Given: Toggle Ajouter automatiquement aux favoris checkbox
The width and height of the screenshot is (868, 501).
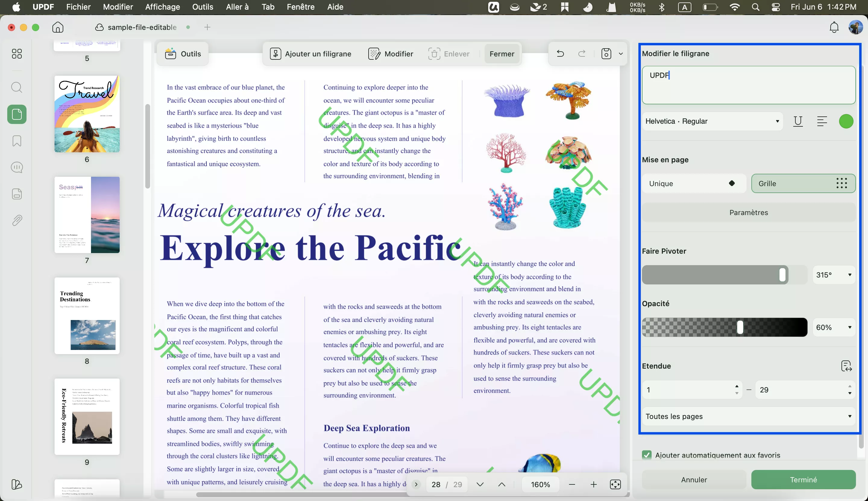Looking at the screenshot, I should 647,455.
